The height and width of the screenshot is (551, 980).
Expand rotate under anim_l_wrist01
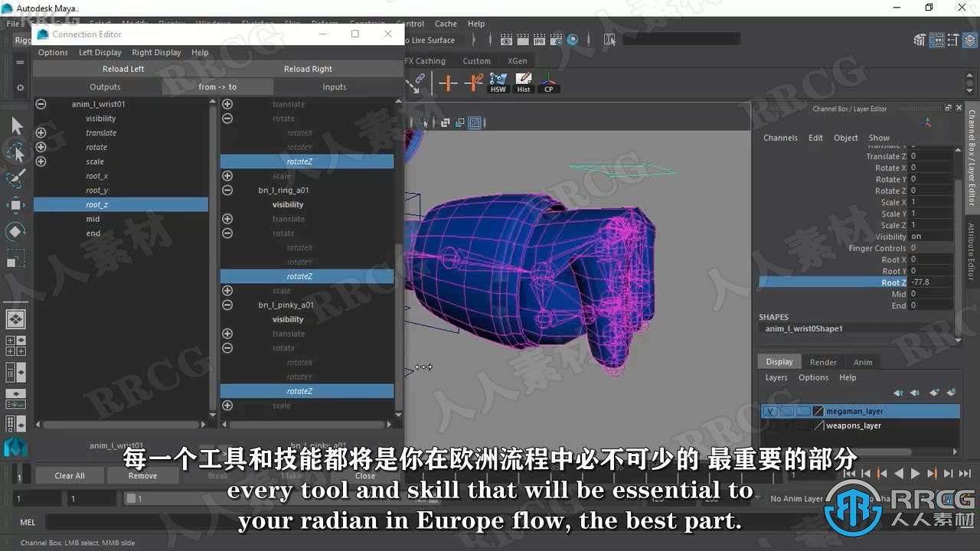[x=41, y=147]
